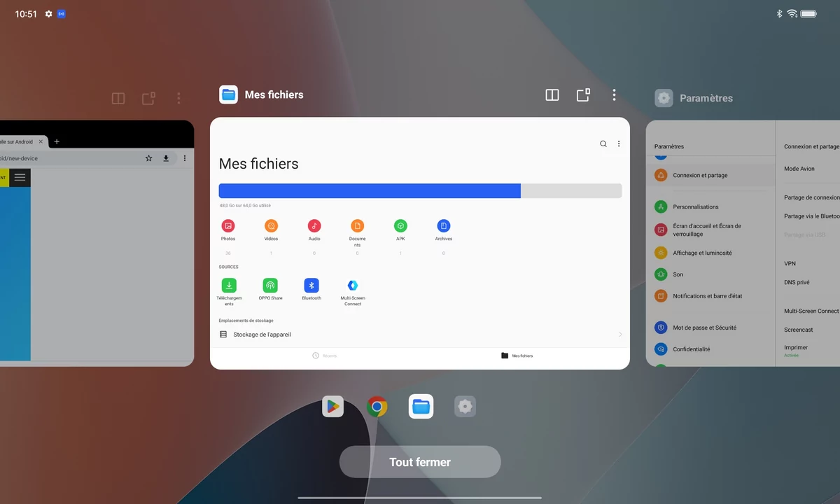The width and height of the screenshot is (840, 504).
Task: Switch to Récents tab in Mes fichiers
Action: [324, 356]
